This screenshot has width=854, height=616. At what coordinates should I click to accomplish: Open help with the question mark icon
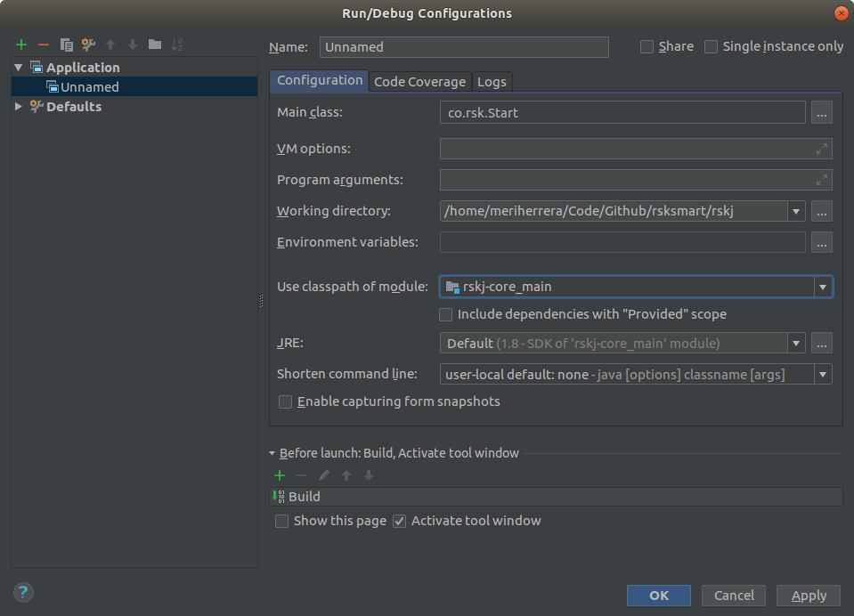[24, 593]
